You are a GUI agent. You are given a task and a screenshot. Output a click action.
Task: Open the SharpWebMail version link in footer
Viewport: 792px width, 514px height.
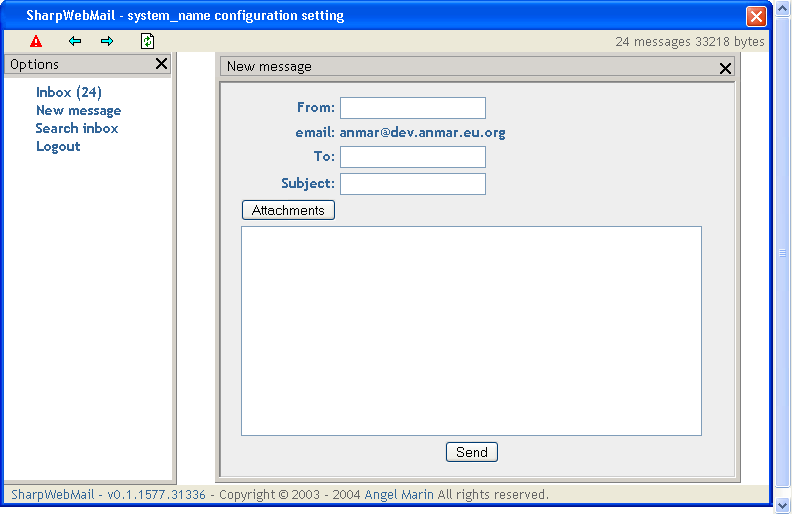[108, 494]
